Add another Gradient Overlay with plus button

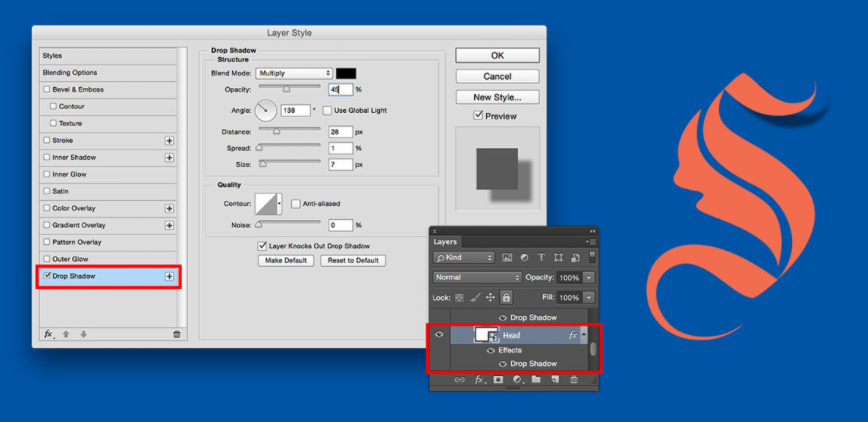click(x=169, y=226)
